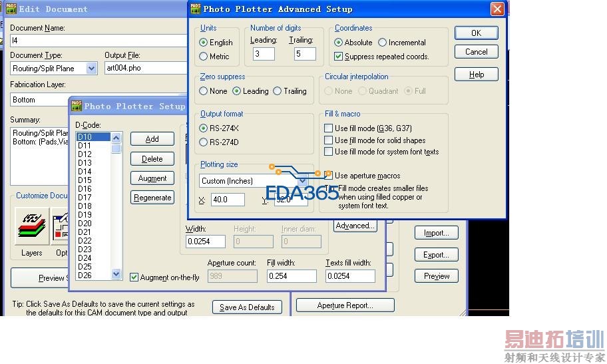The width and height of the screenshot is (607, 364).
Task: Open the Aperture Report... button
Action: click(345, 305)
